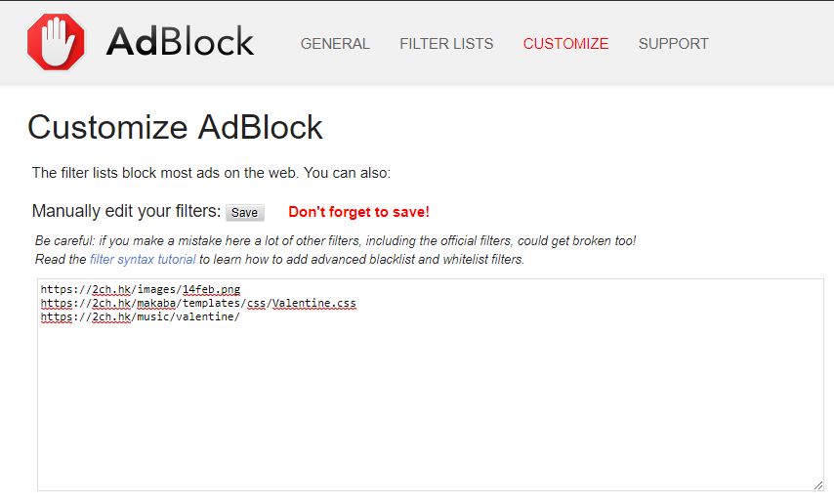This screenshot has height=504, width=834.
Task: Click the Customize AdBlock heading
Action: tap(175, 128)
